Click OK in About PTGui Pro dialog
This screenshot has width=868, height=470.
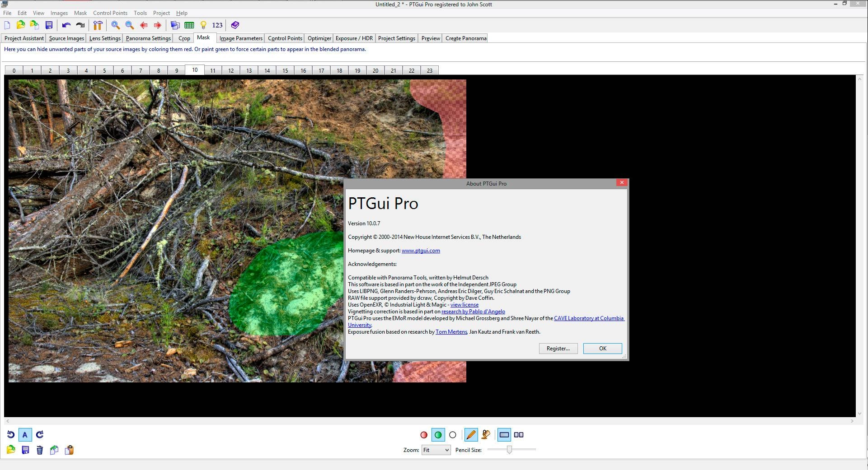point(603,349)
